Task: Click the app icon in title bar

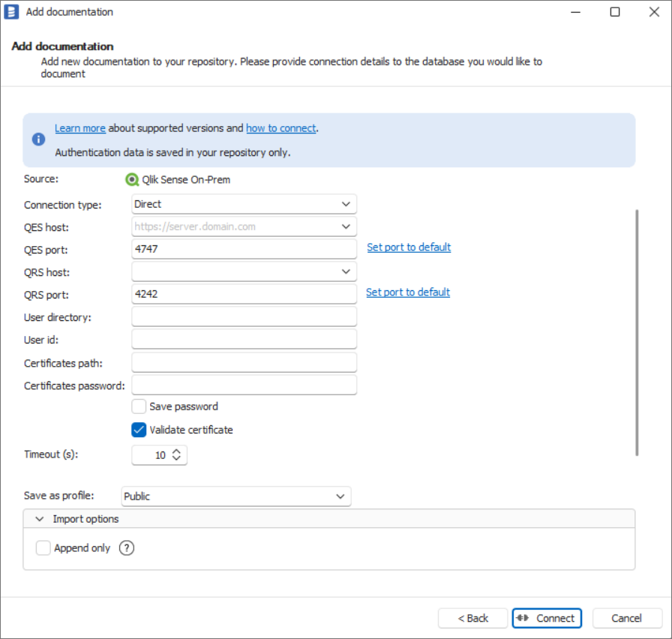Action: [13, 12]
